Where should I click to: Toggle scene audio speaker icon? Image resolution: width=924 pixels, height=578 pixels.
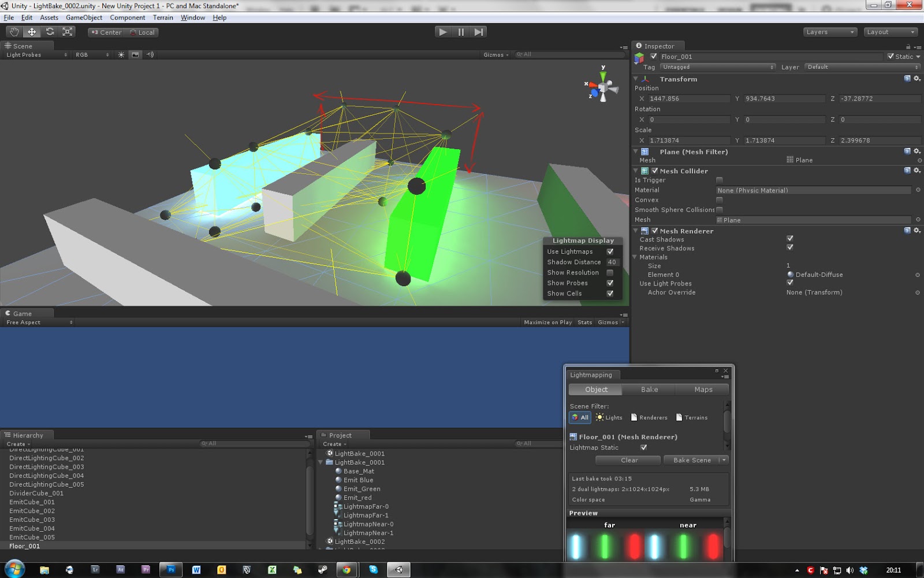[150, 55]
